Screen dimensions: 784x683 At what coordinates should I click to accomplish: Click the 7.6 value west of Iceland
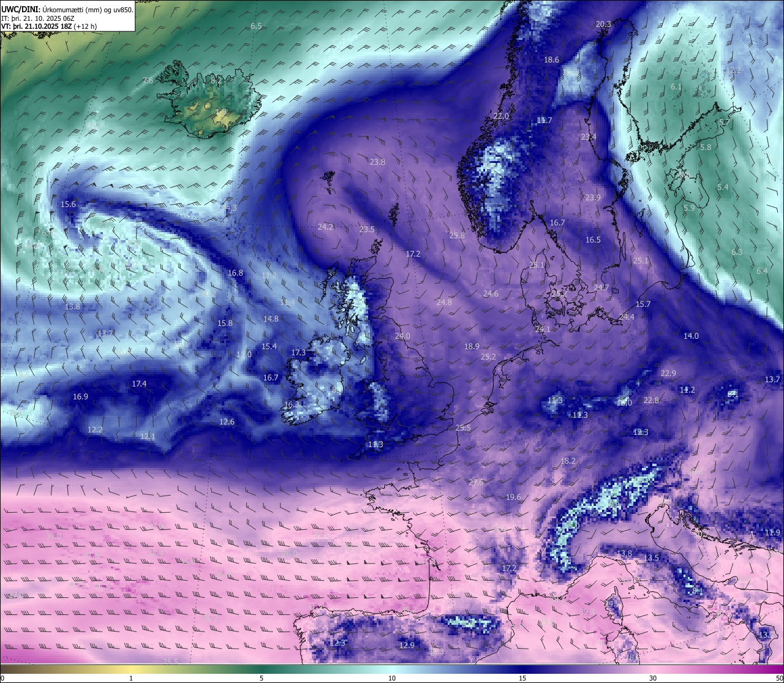pos(148,81)
